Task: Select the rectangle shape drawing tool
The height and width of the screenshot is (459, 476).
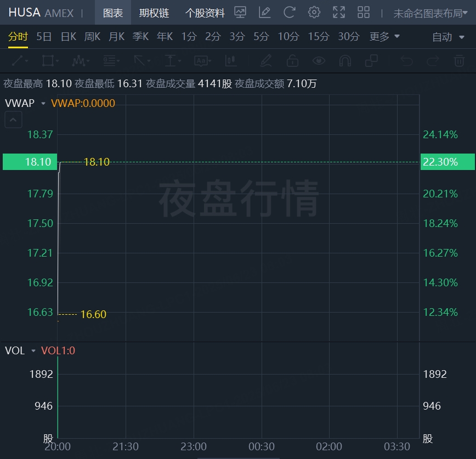Action: 50,61
